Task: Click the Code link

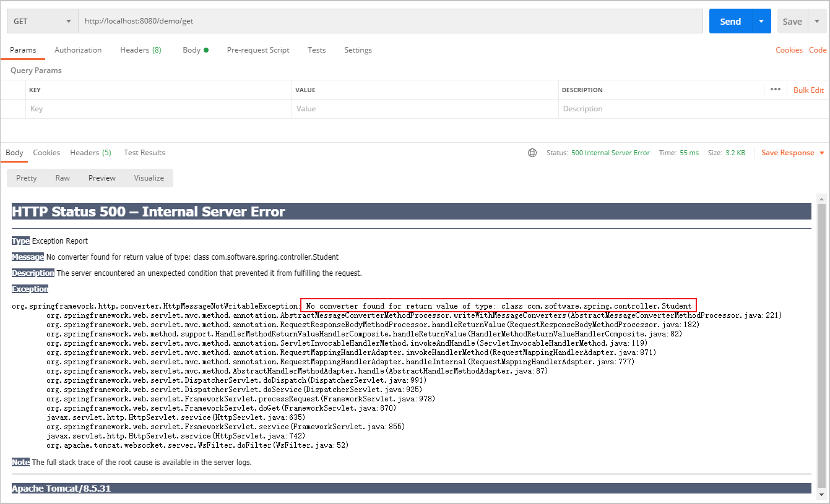Action: 818,50
